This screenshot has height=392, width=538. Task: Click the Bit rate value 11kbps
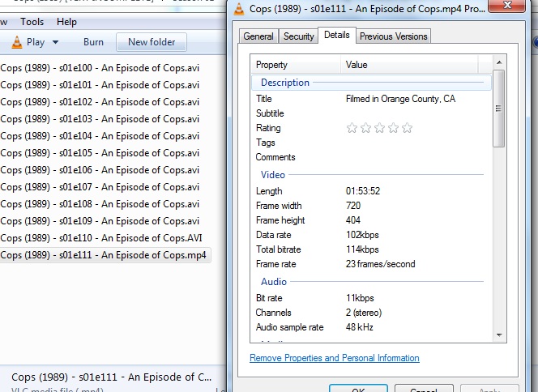(x=360, y=298)
